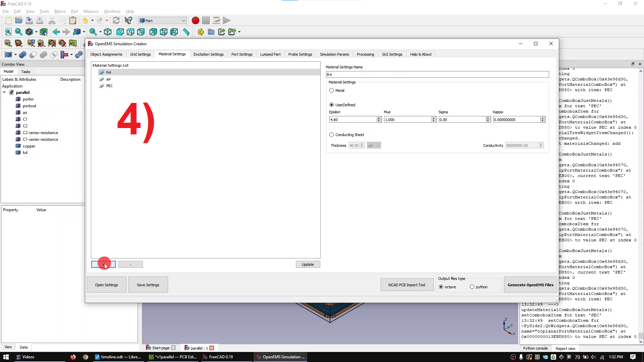Image resolution: width=644 pixels, height=362 pixels.
Task: Open the Isometric view icon
Action: click(x=108, y=32)
